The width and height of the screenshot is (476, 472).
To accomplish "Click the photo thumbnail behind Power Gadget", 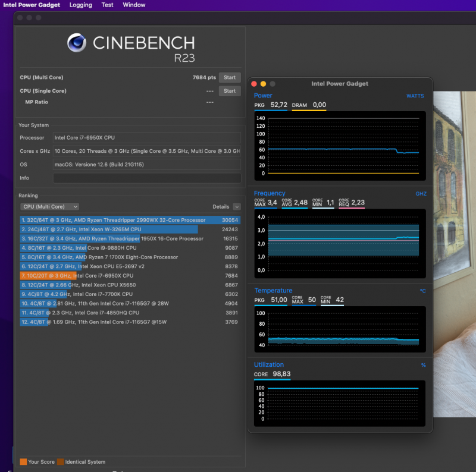I will (x=455, y=254).
